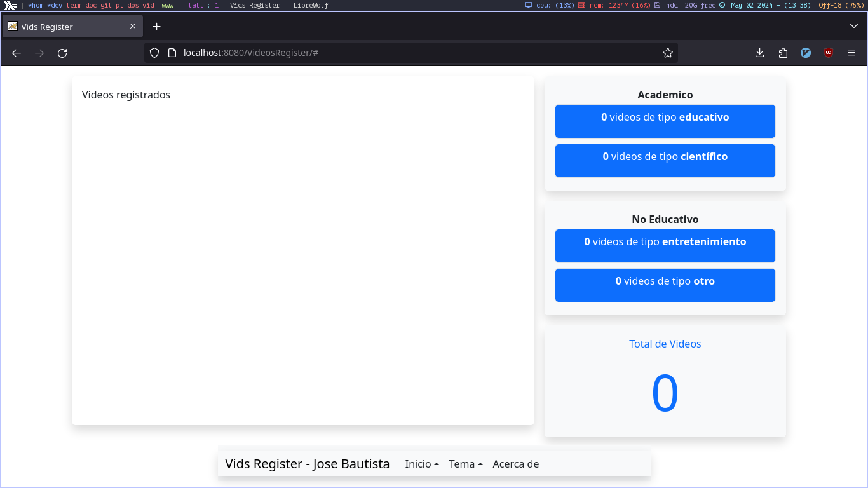Click the científico videos count button
Image resolution: width=868 pixels, height=488 pixels.
(665, 161)
